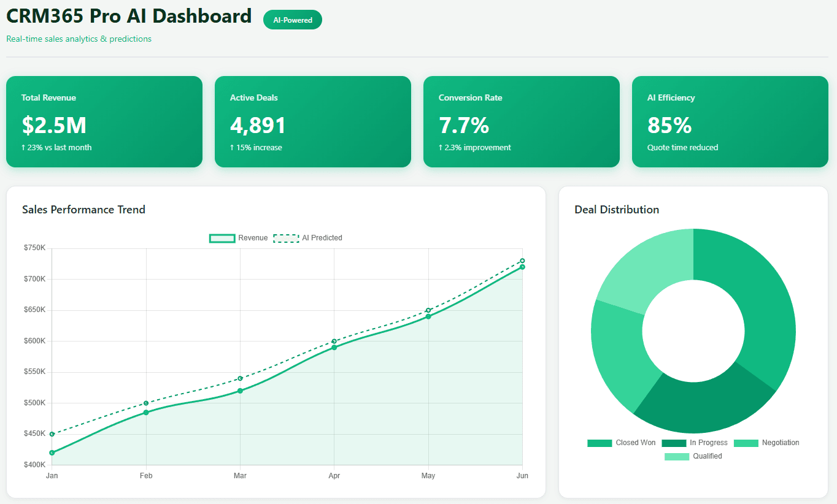Click the Negotiation legend color swatch
Viewport: 837px width, 504px height.
pyautogui.click(x=746, y=443)
